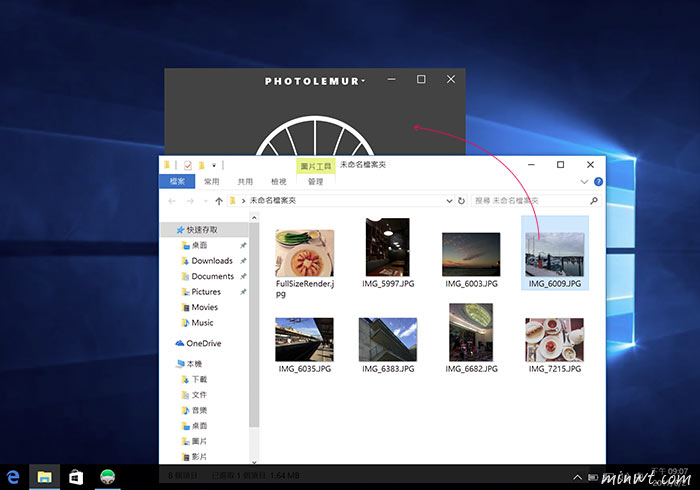700x490 pixels.
Task: Show hidden system tray icons
Action: tap(577, 478)
